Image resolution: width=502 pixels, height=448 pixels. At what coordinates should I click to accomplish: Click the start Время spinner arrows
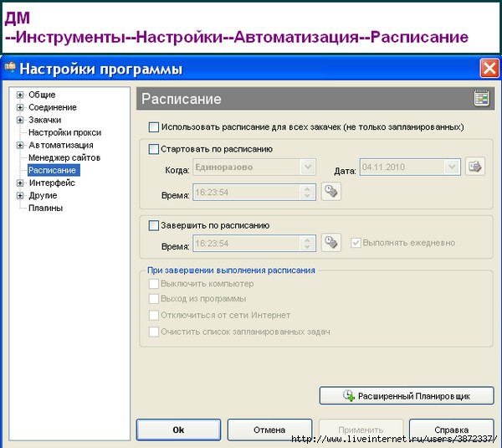pos(307,193)
